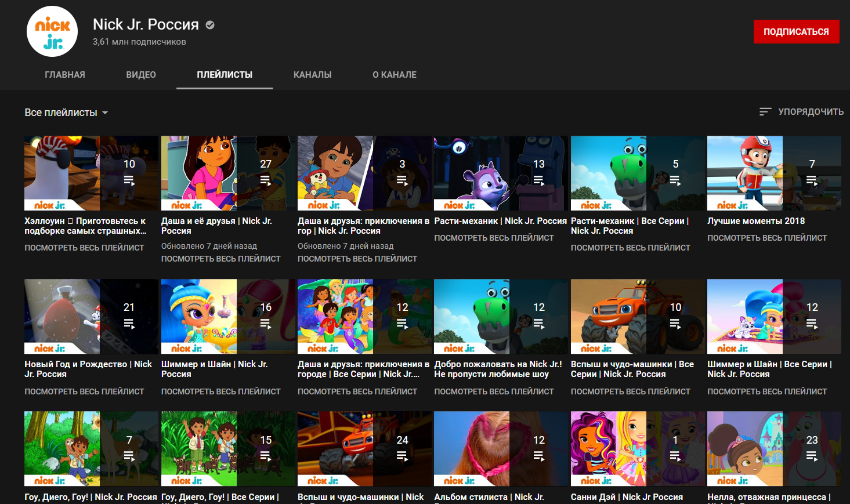The image size is (850, 504).
Task: Click playlist icon on Хэллоуин thumbnail
Action: click(x=129, y=181)
